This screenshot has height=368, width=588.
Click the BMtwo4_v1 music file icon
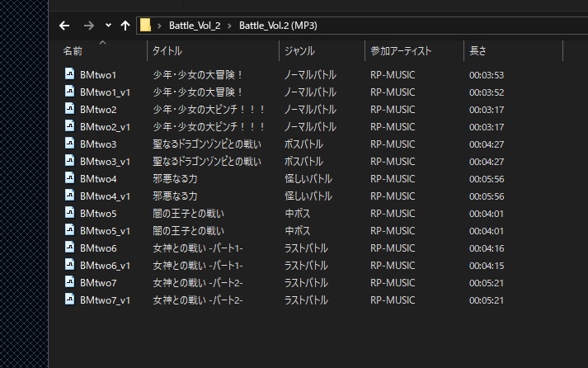click(70, 196)
